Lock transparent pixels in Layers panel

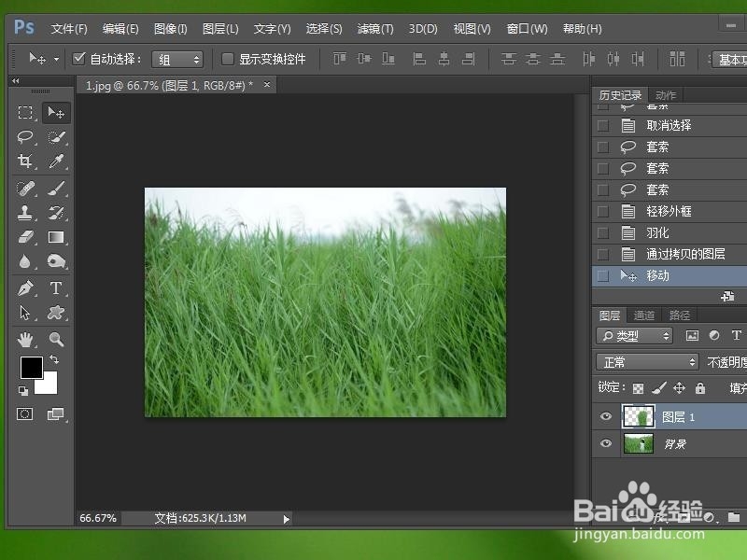tap(638, 388)
